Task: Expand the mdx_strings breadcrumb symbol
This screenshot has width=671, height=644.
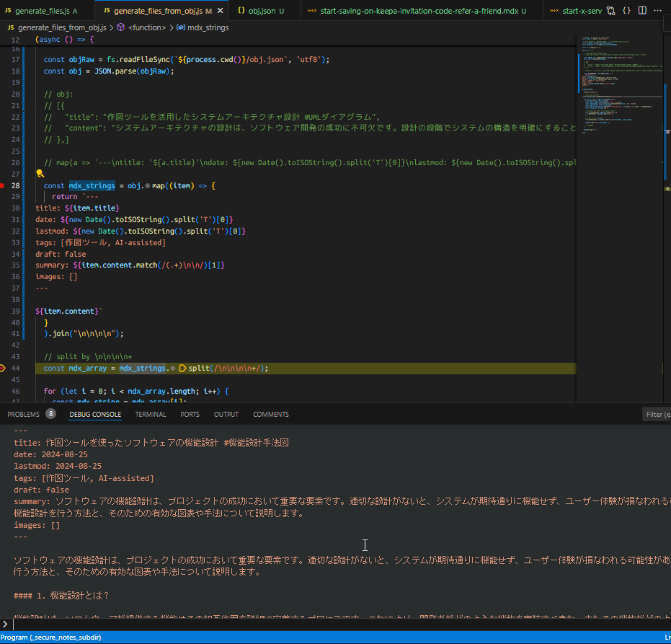Action: (208, 27)
